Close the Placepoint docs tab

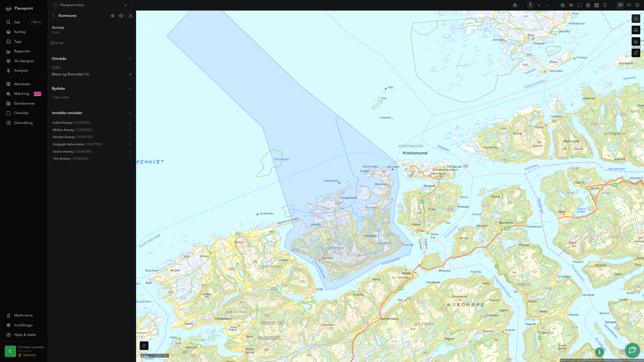tap(125, 5)
